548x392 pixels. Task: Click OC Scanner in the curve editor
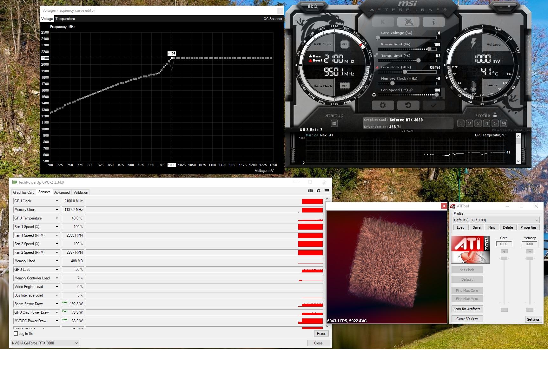tap(273, 19)
